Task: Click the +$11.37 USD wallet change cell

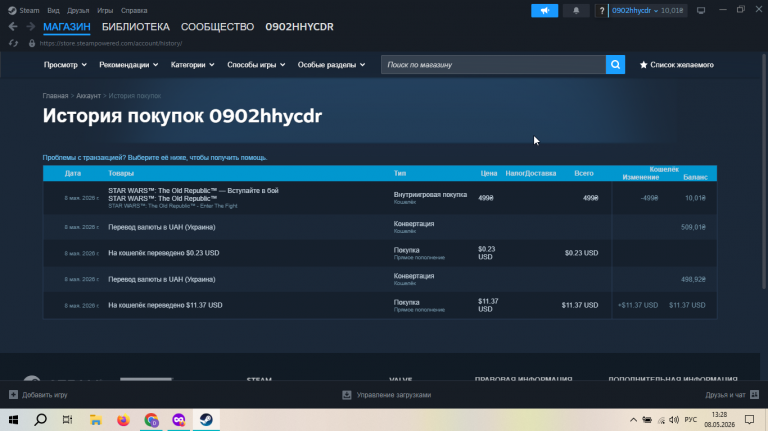Action: [638, 305]
